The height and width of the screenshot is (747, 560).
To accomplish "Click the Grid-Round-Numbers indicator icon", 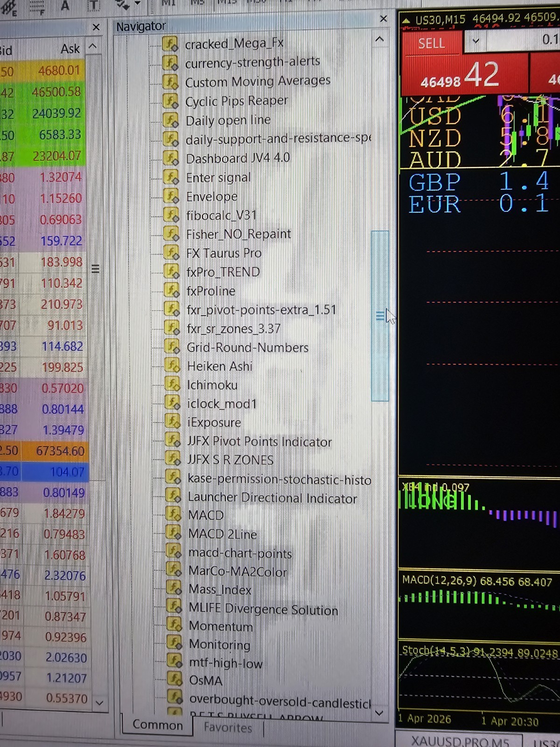I will pos(172,347).
